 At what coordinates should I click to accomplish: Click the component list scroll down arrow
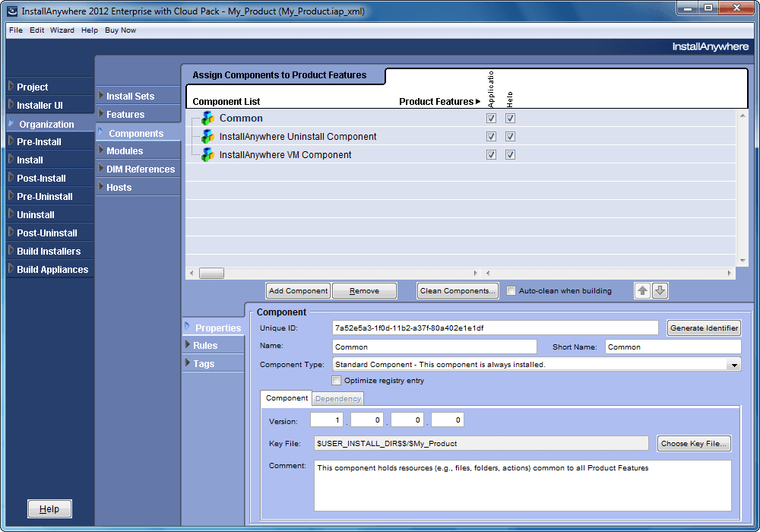[x=743, y=261]
